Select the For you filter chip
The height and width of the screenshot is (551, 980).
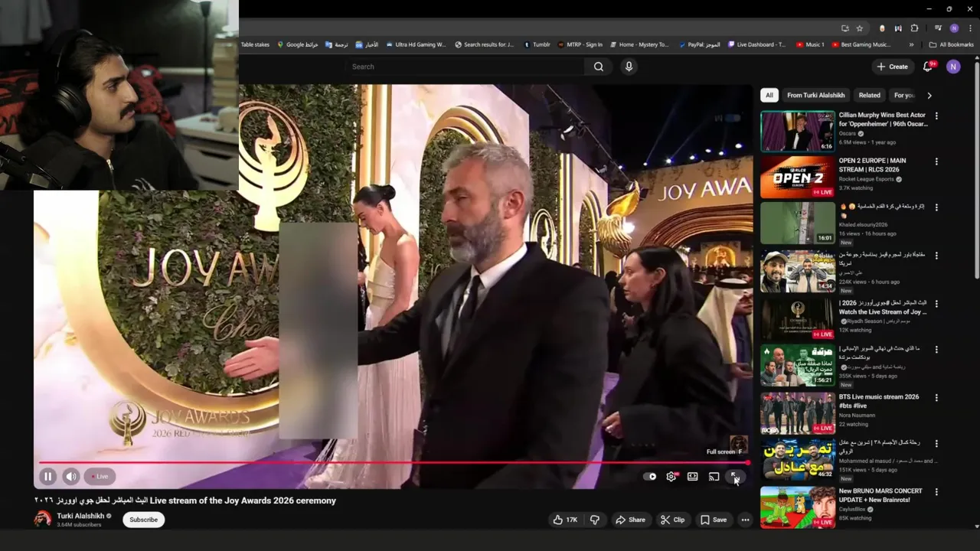click(904, 95)
